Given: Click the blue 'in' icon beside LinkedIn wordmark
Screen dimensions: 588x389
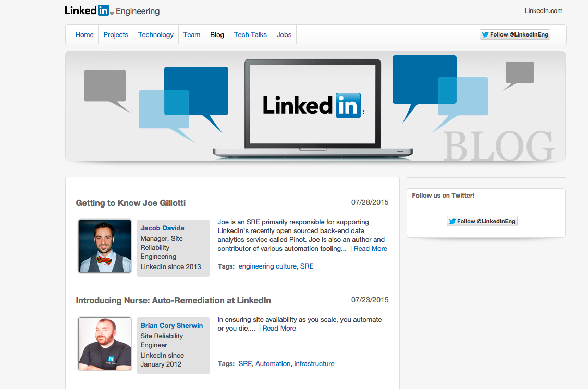Looking at the screenshot, I should pos(104,10).
